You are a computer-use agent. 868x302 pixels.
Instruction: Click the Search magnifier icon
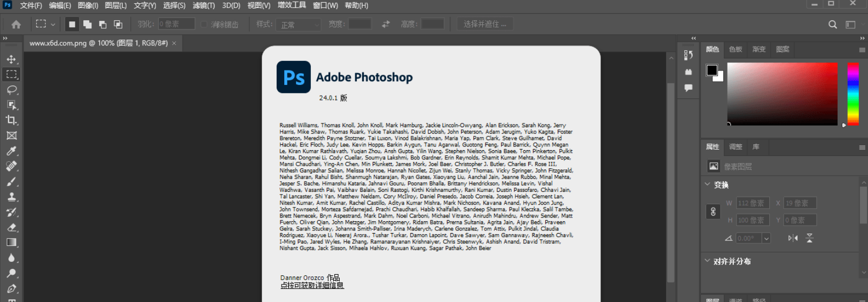[832, 25]
